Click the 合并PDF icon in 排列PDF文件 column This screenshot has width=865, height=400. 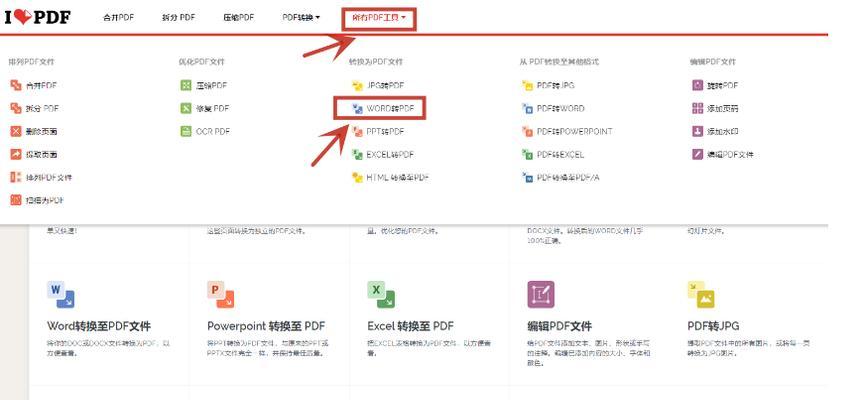[15, 86]
